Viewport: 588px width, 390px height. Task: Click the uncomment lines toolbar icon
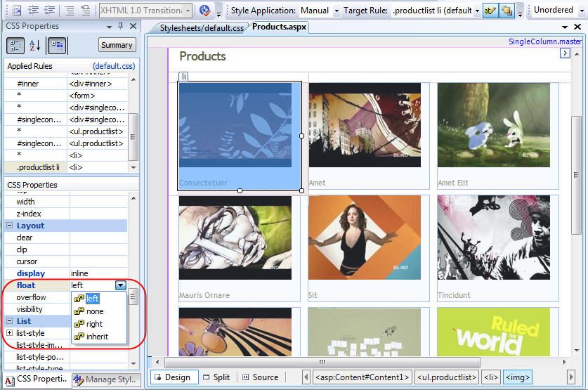(86, 10)
